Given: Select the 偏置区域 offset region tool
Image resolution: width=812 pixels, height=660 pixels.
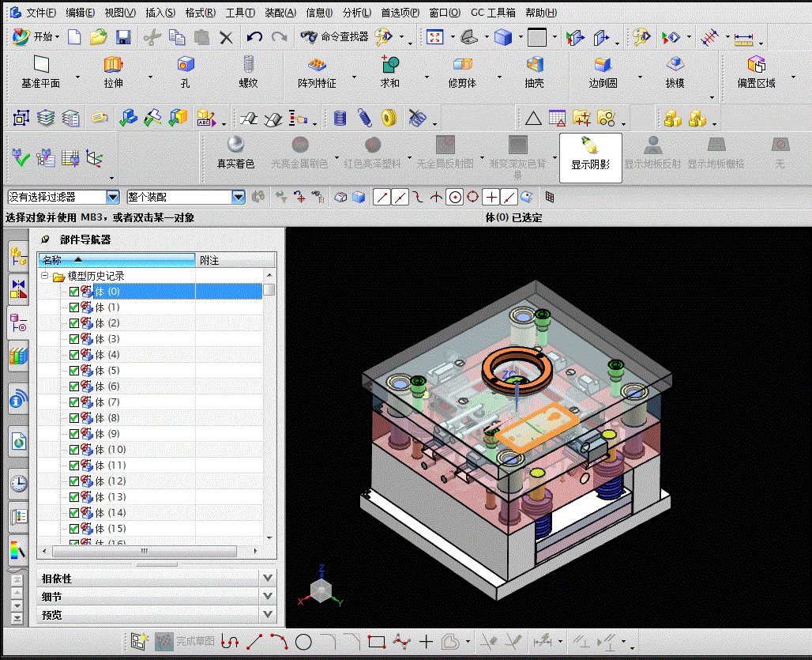Looking at the screenshot, I should click(x=756, y=73).
